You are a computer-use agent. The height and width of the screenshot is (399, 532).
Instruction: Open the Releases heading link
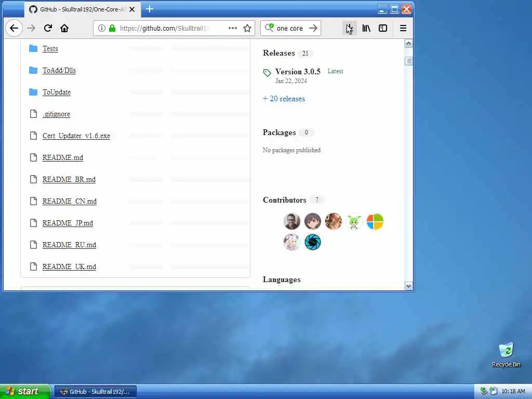tap(279, 53)
